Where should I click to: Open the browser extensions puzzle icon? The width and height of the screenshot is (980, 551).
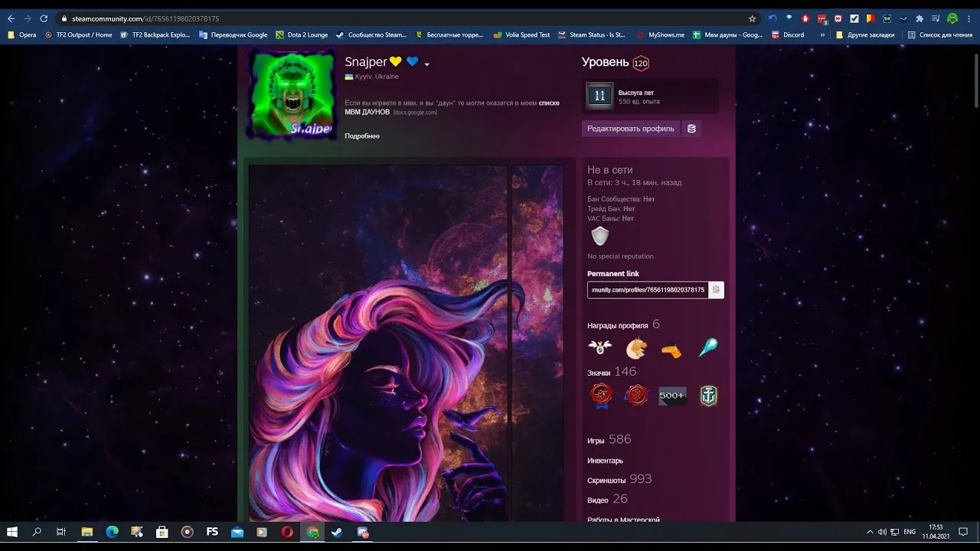[x=920, y=18]
